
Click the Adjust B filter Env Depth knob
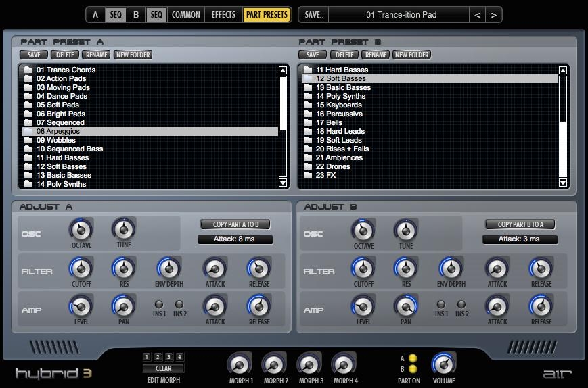point(451,269)
